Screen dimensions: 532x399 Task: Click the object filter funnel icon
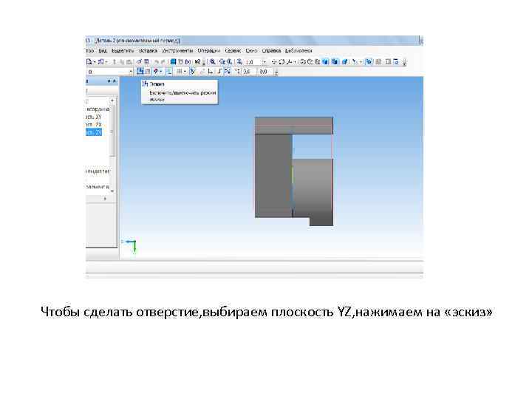353,62
